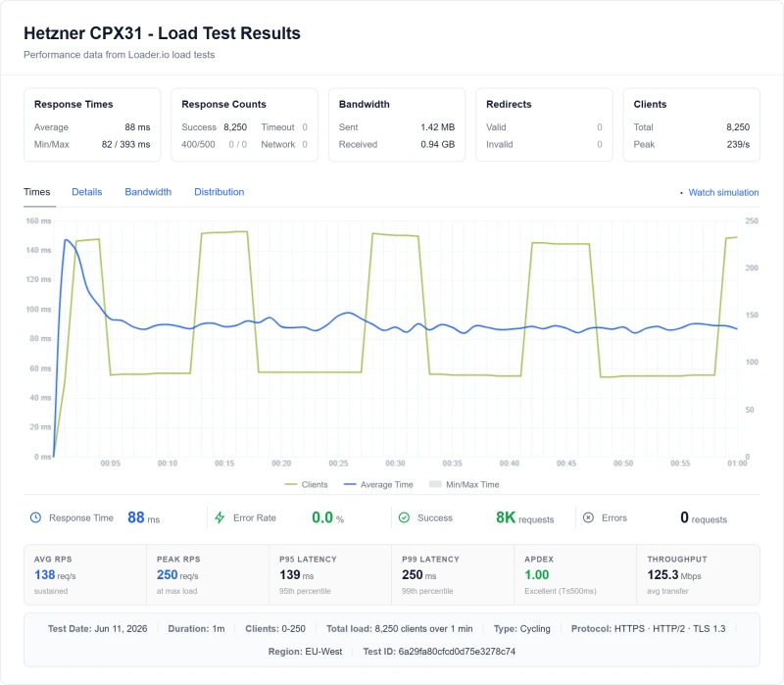Click the Received value 0.94 GB
The height and width of the screenshot is (685, 784).
click(437, 144)
